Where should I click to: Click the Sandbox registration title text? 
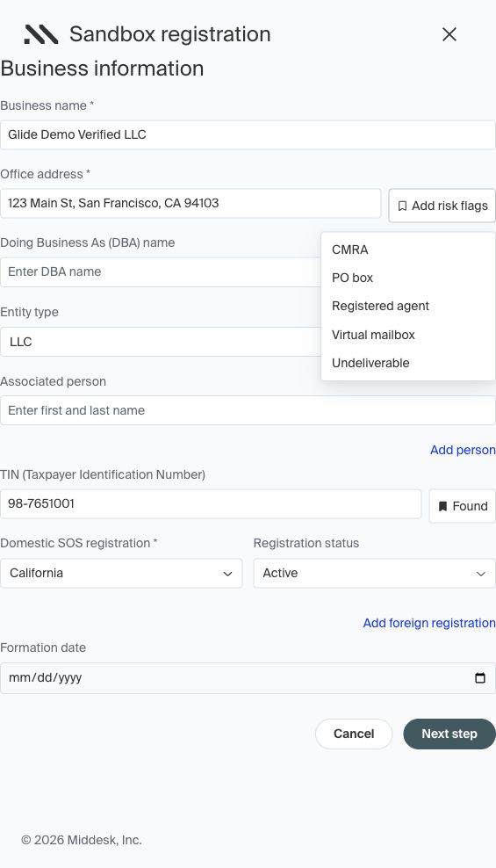coord(170,34)
